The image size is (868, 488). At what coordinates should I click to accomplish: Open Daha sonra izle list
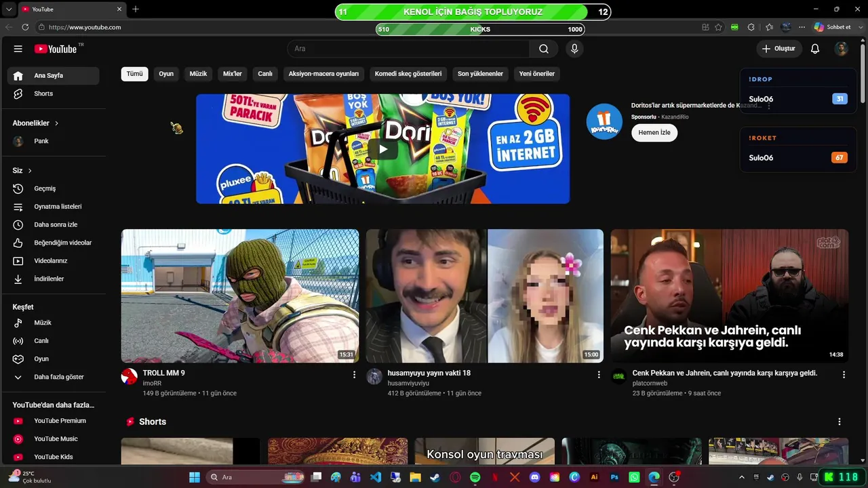pyautogui.click(x=54, y=224)
